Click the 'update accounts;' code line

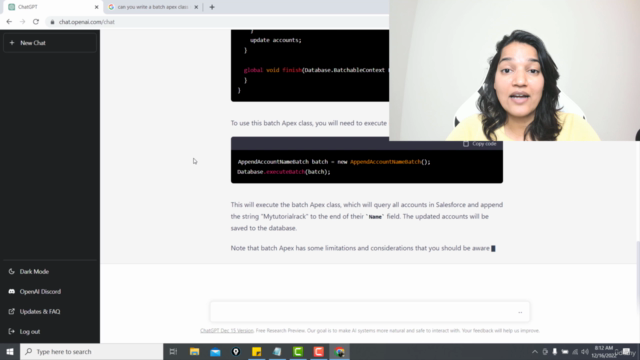(x=276, y=40)
